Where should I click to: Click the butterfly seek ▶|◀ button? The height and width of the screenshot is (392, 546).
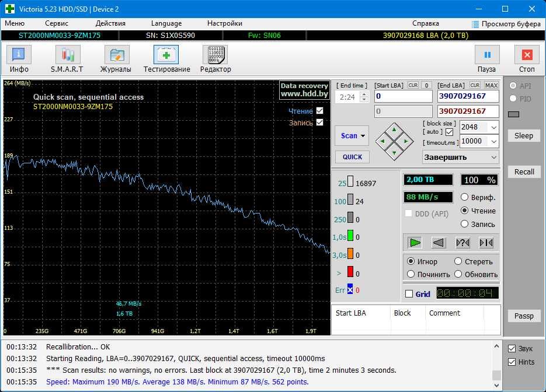coord(486,243)
